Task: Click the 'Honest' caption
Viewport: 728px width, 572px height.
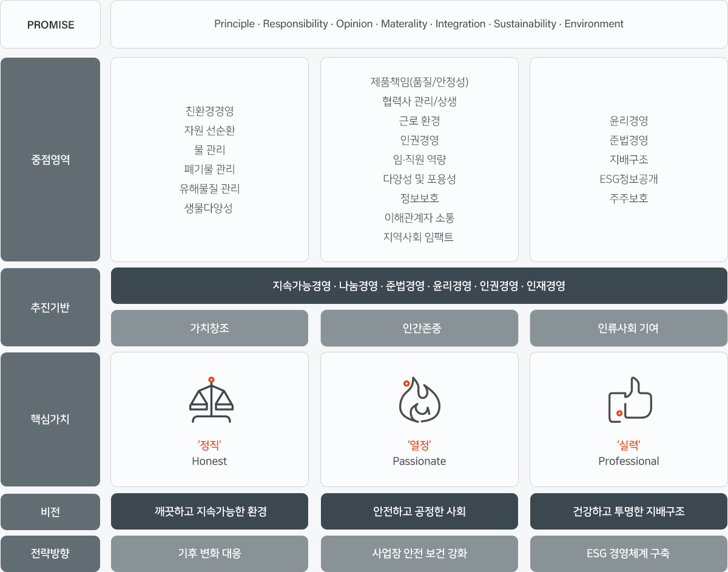Action: (x=209, y=461)
